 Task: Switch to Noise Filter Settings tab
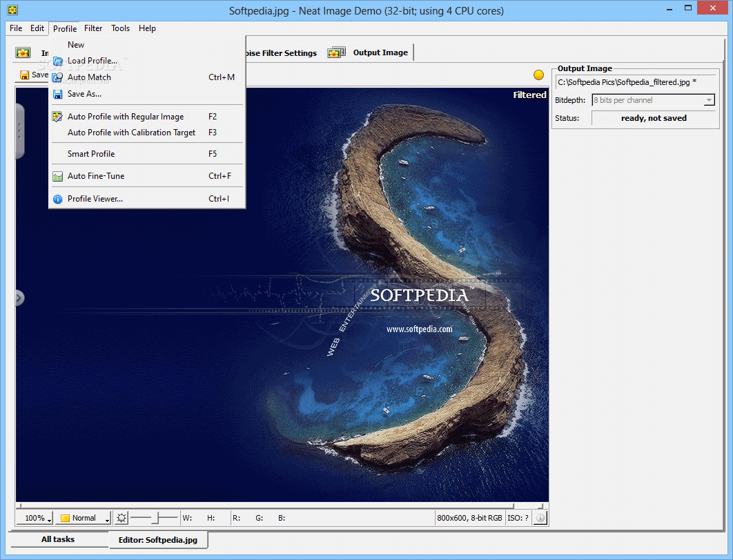tap(281, 53)
